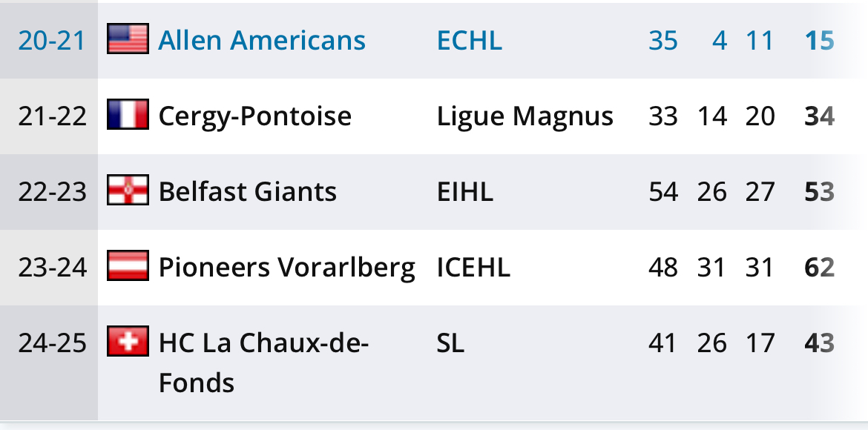Select the EIHL league name

point(464,192)
